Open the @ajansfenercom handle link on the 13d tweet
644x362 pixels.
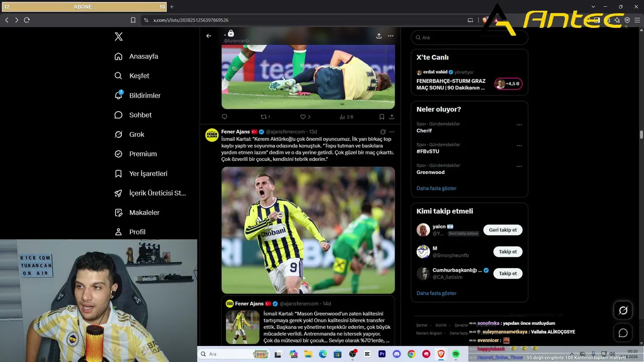pos(285,132)
